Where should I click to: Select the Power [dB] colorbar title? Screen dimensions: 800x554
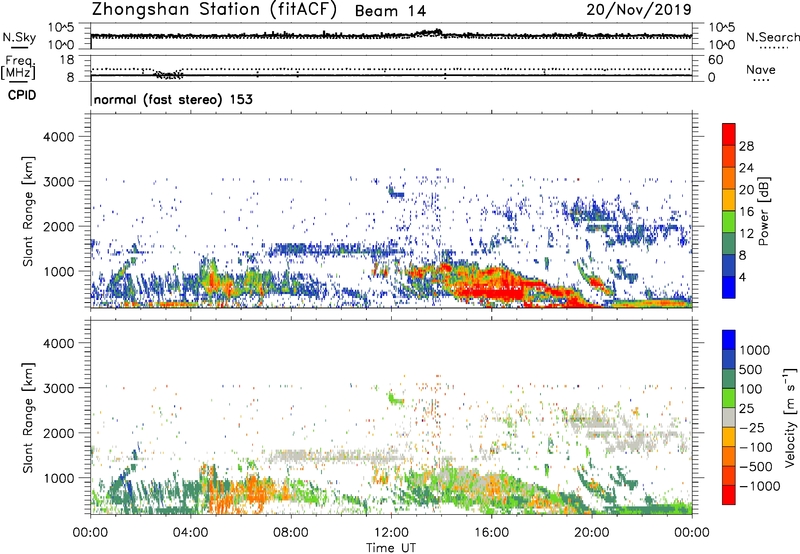(x=764, y=211)
